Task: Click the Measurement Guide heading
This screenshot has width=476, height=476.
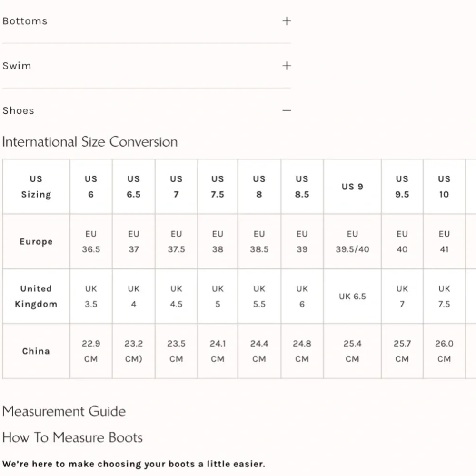Action: 64,411
